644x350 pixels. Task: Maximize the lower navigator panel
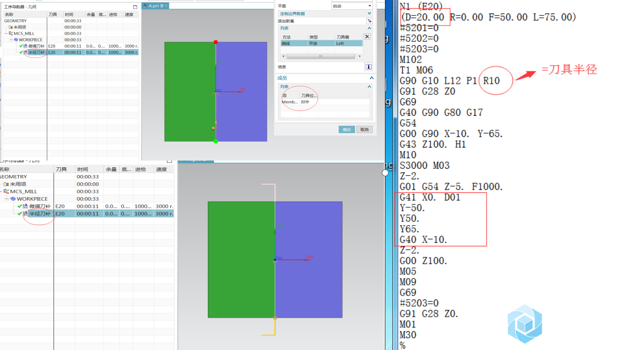click(x=169, y=161)
